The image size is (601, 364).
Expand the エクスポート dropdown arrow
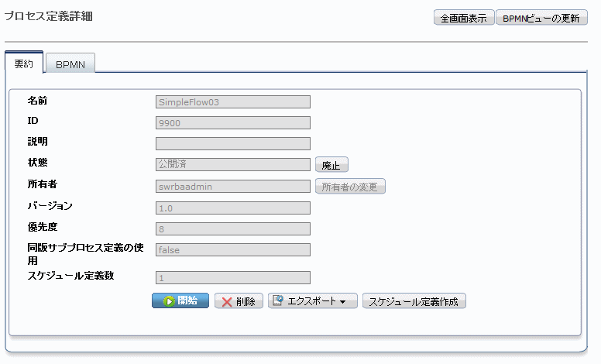point(342,302)
